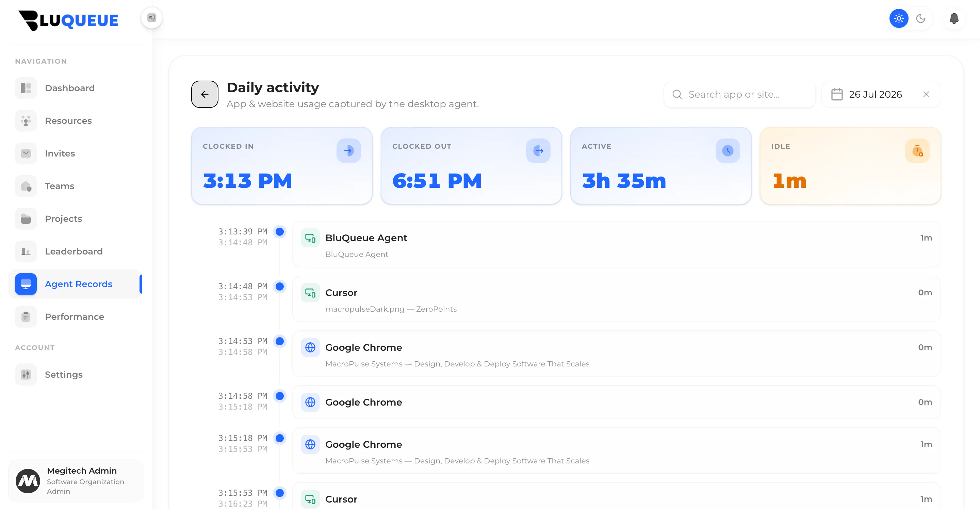This screenshot has width=980, height=509.
Task: Click the 3:14:48 PM timeline dot
Action: coord(280,286)
